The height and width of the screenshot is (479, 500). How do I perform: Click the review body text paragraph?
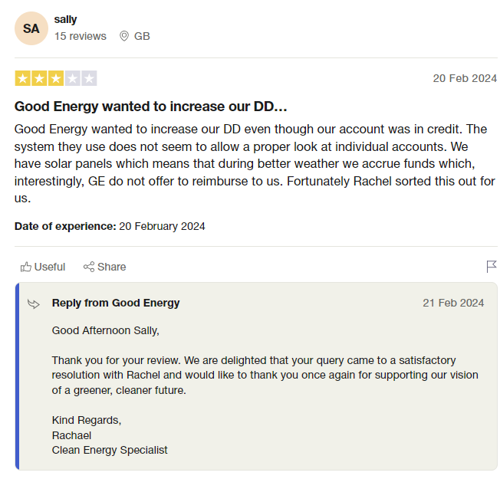255,164
